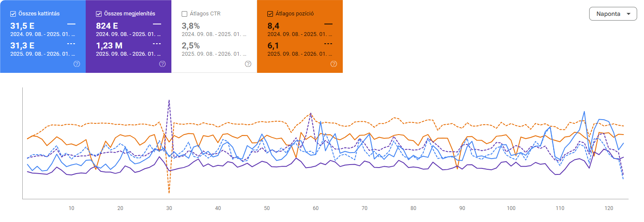Click the Naponta dropdown arrow

(x=629, y=14)
